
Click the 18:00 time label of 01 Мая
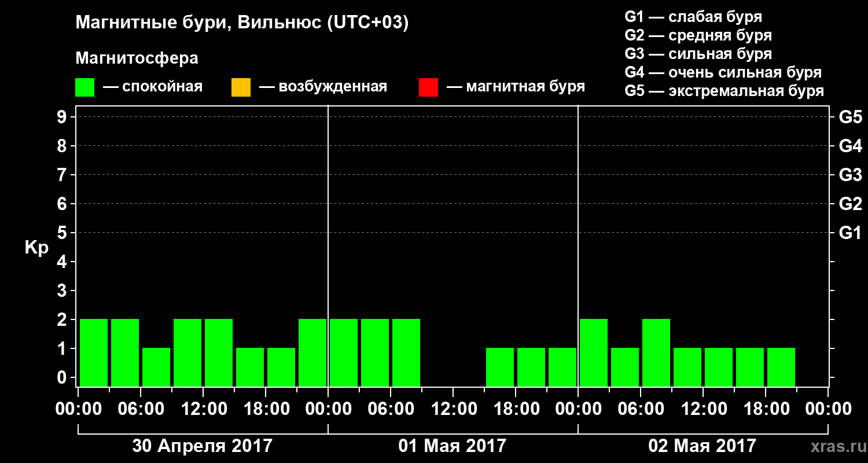pos(516,409)
